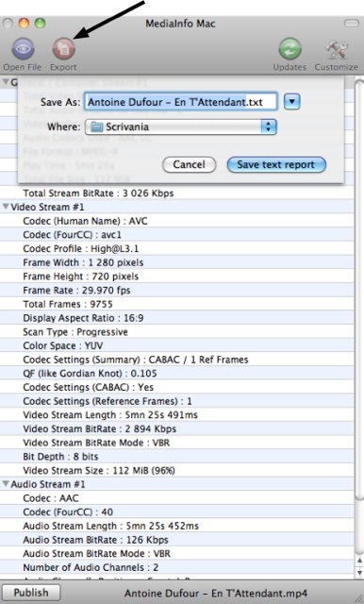The height and width of the screenshot is (604, 364).
Task: Select the Video Stream BitRate : 2 894 Kbps row
Action: 176,428
